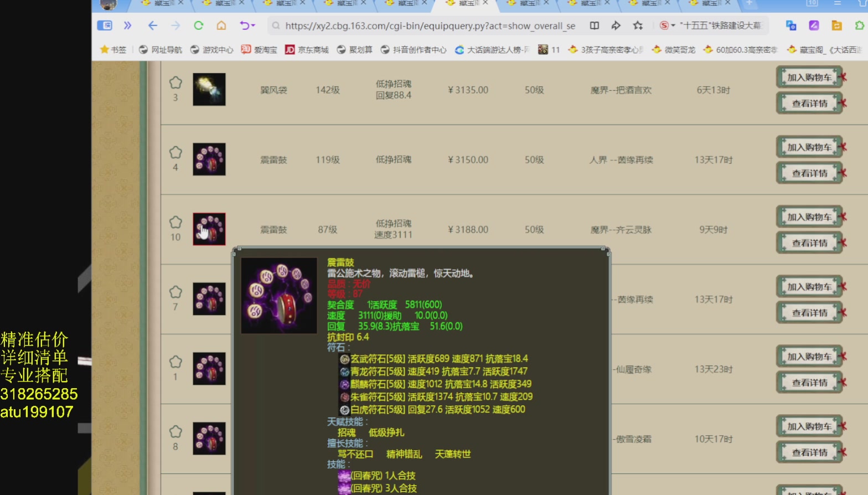Open the 微笑哥龙 bookmark
868x495 pixels.
(x=674, y=50)
